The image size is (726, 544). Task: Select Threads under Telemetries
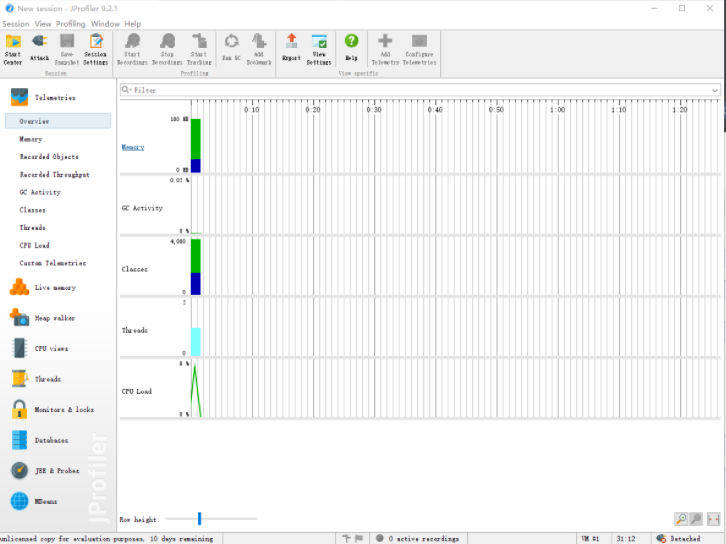coord(32,227)
